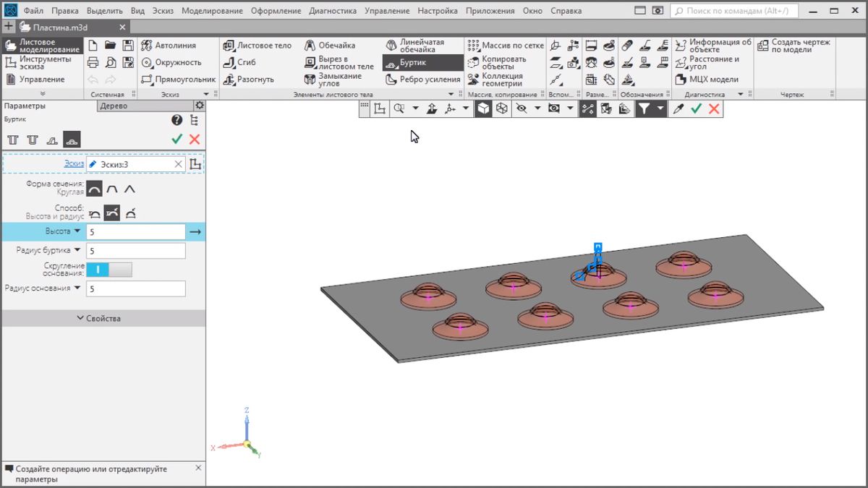The width and height of the screenshot is (868, 488).
Task: Open Массив по сетке command
Action: coord(506,45)
